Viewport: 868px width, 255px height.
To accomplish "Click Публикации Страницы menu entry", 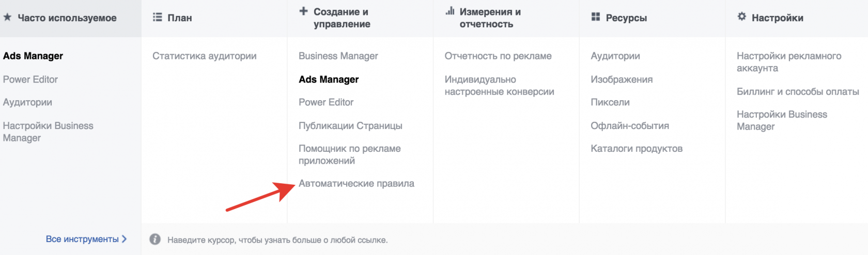I will 350,125.
